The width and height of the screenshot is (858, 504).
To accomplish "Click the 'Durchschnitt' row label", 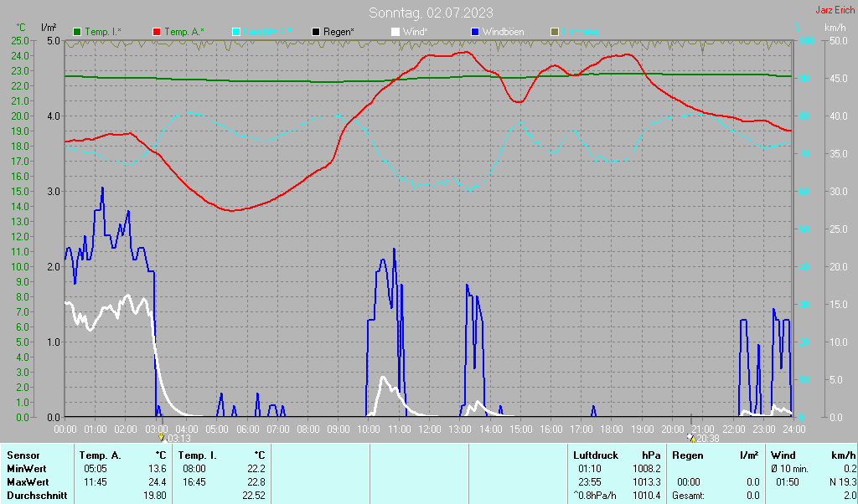I will (x=37, y=496).
